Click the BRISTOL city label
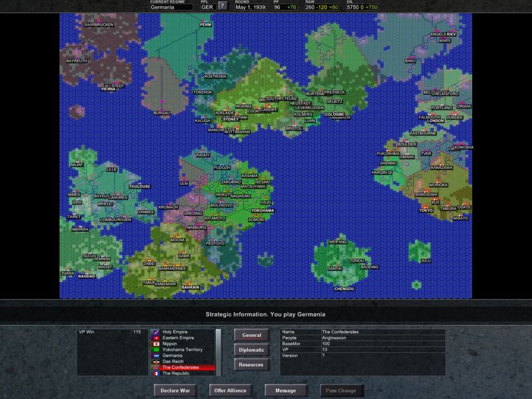 pyautogui.click(x=294, y=129)
